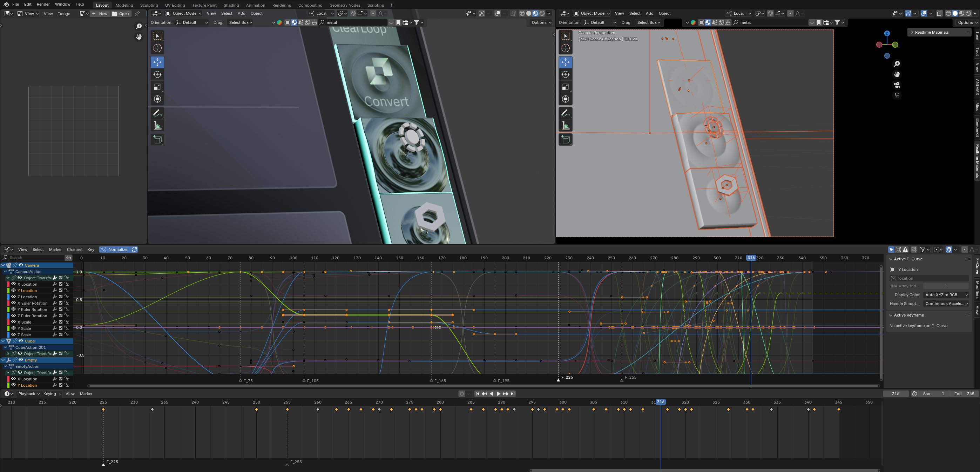The width and height of the screenshot is (980, 472).
Task: Select the Measure tool
Action: pyautogui.click(x=157, y=125)
